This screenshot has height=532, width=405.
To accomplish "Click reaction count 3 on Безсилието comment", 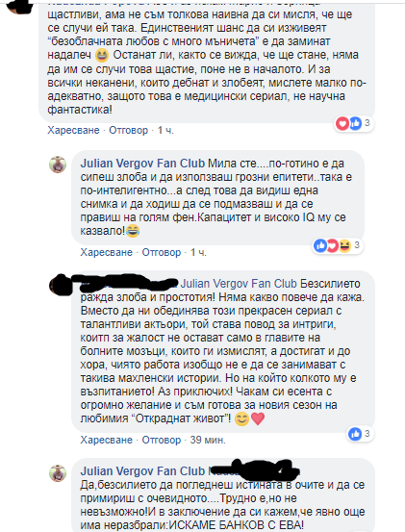I will [367, 434].
